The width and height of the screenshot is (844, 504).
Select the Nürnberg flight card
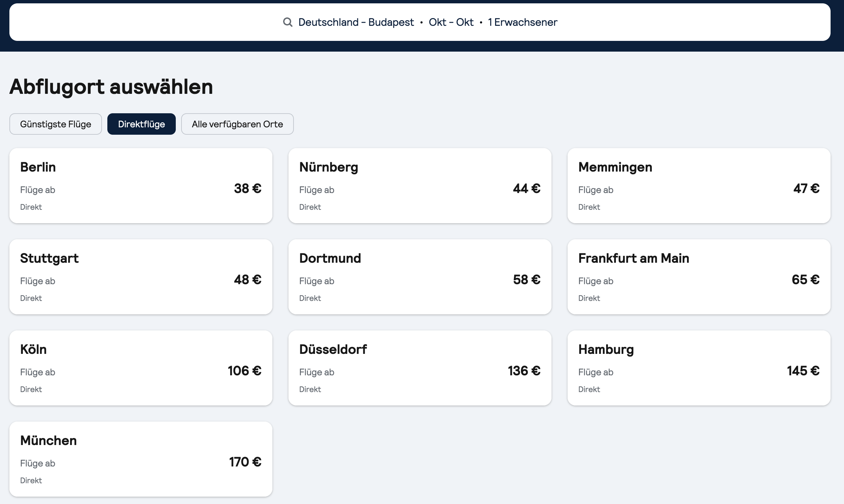pyautogui.click(x=420, y=186)
